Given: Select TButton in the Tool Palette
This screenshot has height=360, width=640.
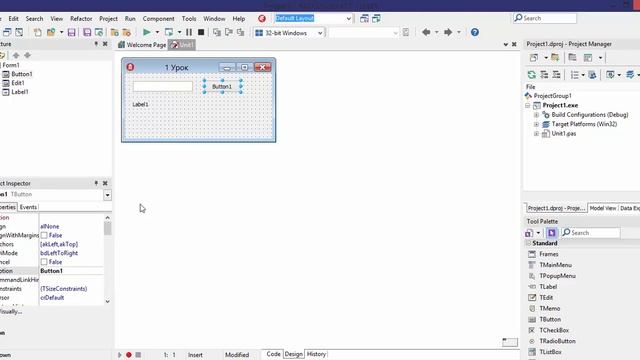Looking at the screenshot, I should (x=550, y=319).
